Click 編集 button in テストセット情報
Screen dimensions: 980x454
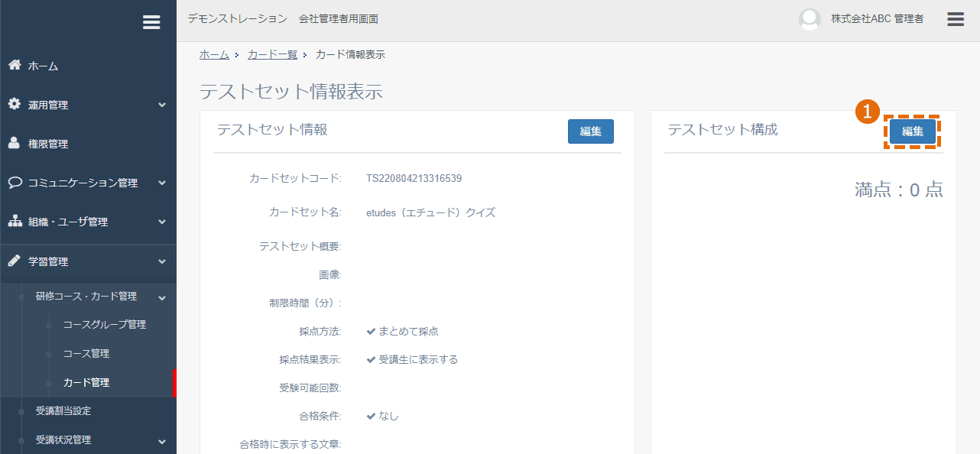[x=591, y=131]
